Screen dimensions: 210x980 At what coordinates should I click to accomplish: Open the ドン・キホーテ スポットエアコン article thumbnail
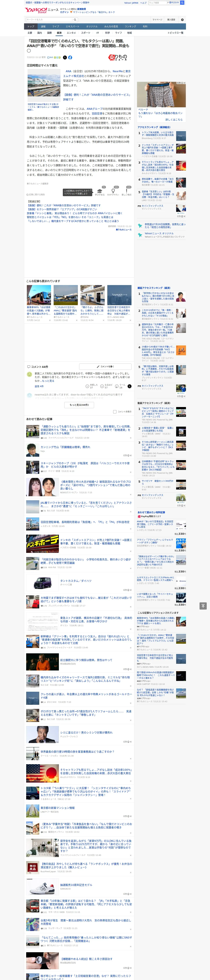point(43,543)
